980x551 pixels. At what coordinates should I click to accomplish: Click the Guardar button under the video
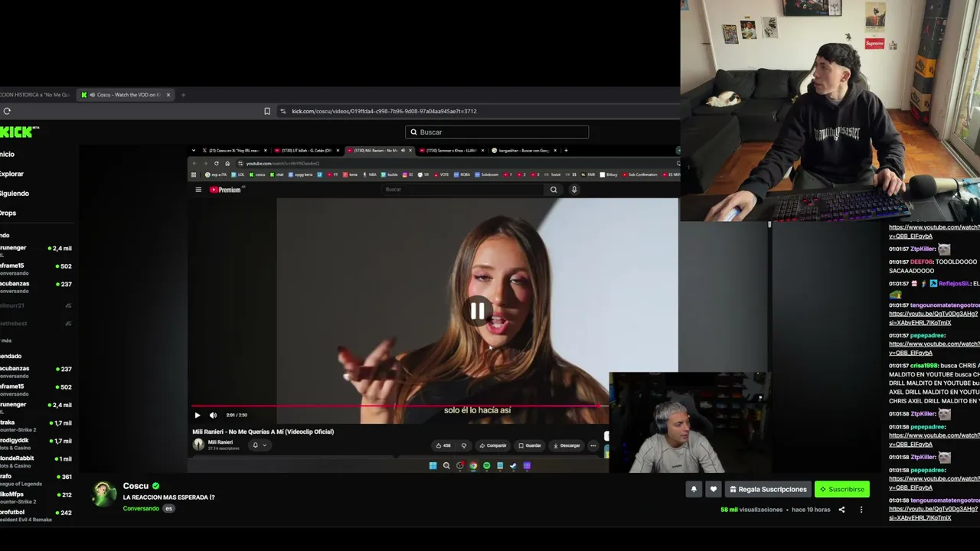click(x=530, y=445)
